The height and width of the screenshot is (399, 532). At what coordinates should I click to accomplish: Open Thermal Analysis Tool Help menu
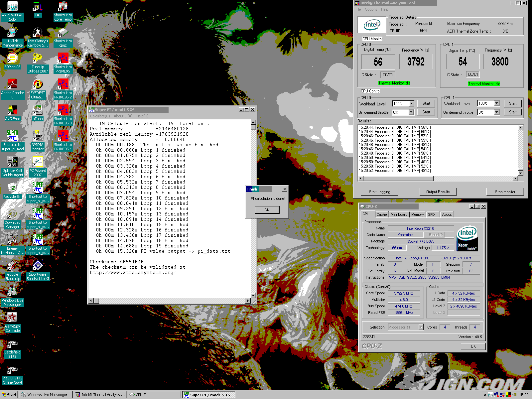point(385,9)
